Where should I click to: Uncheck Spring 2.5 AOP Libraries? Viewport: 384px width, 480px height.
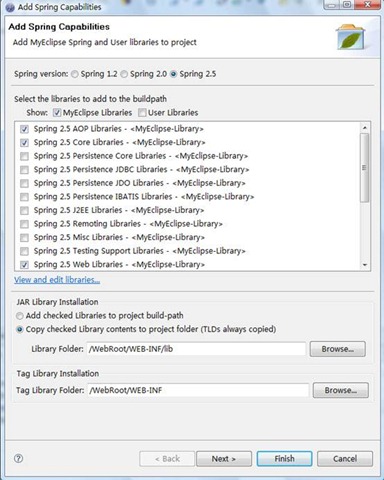[x=24, y=129]
